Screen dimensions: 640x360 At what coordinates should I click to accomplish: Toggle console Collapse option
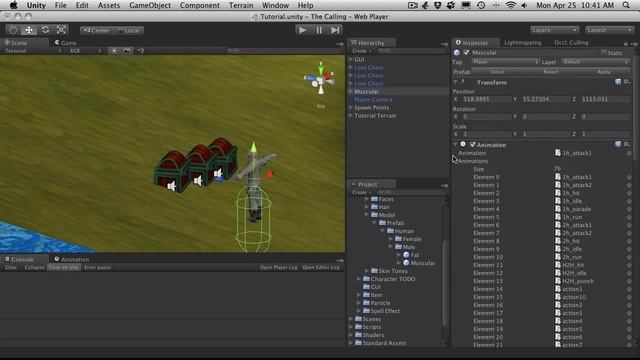(34, 267)
